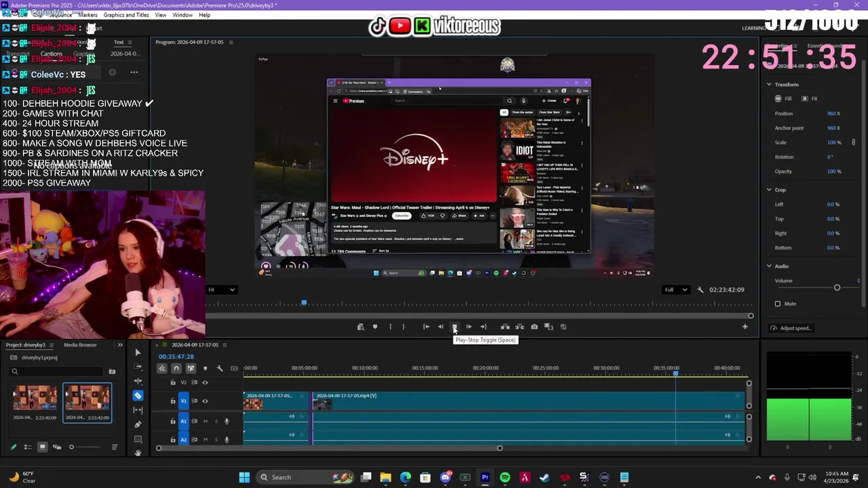Export a frame with camera icon
This screenshot has height=488, width=868.
[534, 327]
